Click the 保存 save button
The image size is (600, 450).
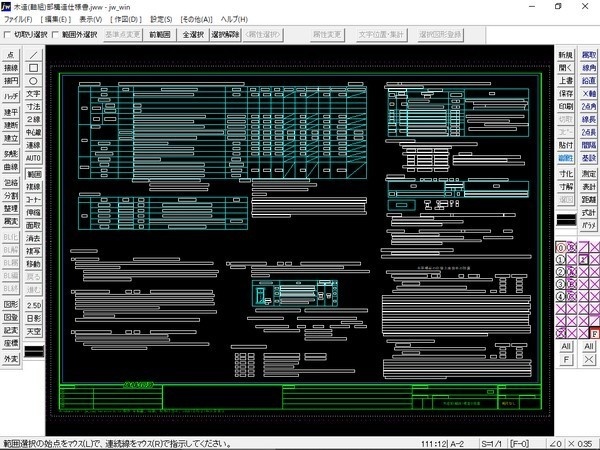(x=566, y=93)
